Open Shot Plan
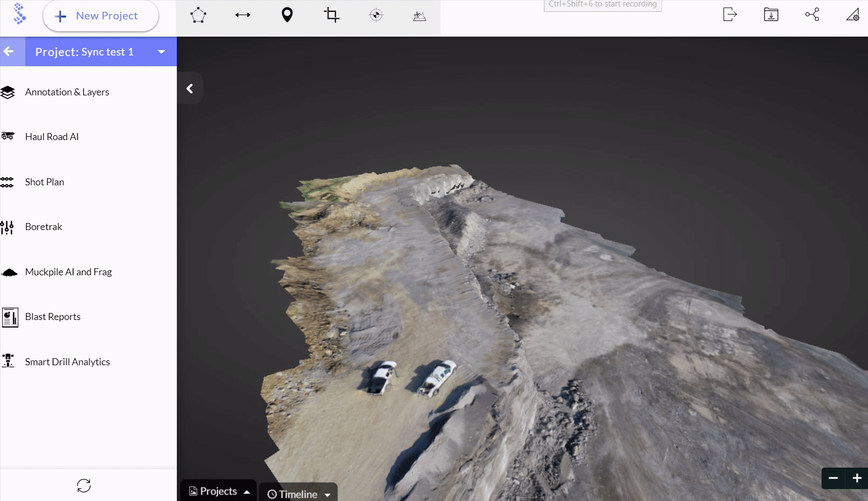 coord(44,182)
